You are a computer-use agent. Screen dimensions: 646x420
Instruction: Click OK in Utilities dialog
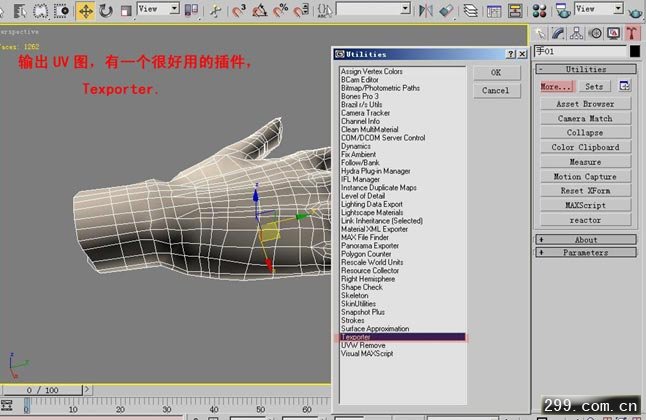pyautogui.click(x=496, y=73)
